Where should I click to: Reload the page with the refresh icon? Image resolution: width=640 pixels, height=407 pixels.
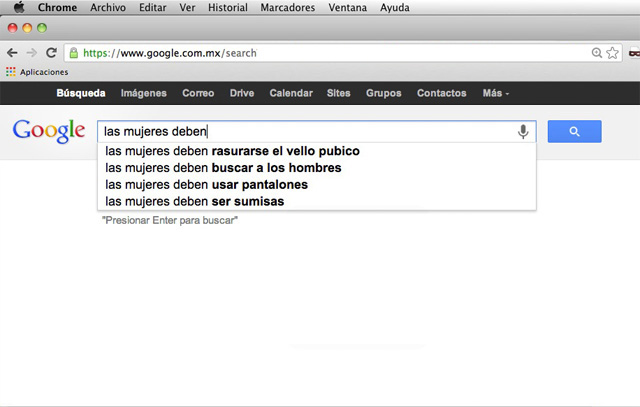(50, 53)
